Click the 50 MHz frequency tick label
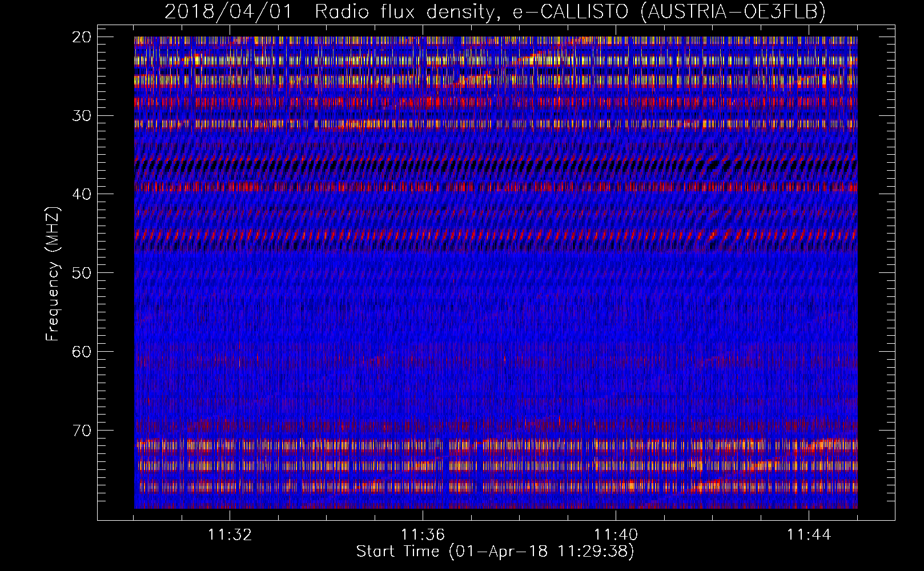This screenshot has width=924, height=571. 82,273
